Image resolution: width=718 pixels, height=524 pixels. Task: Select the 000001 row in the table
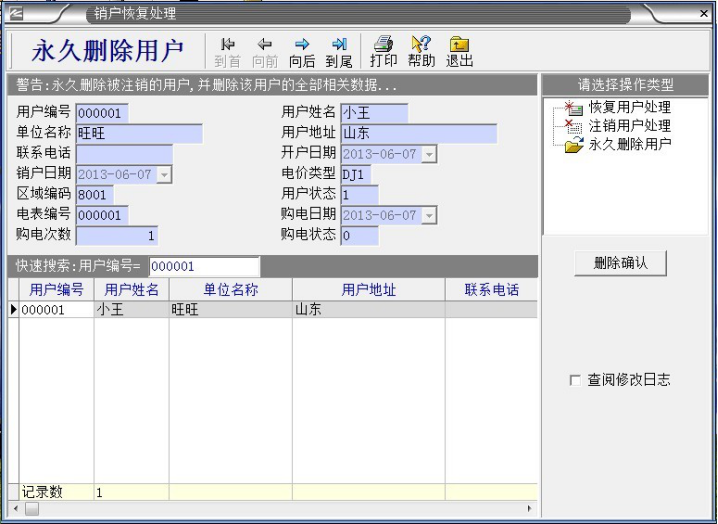[x=56, y=310]
